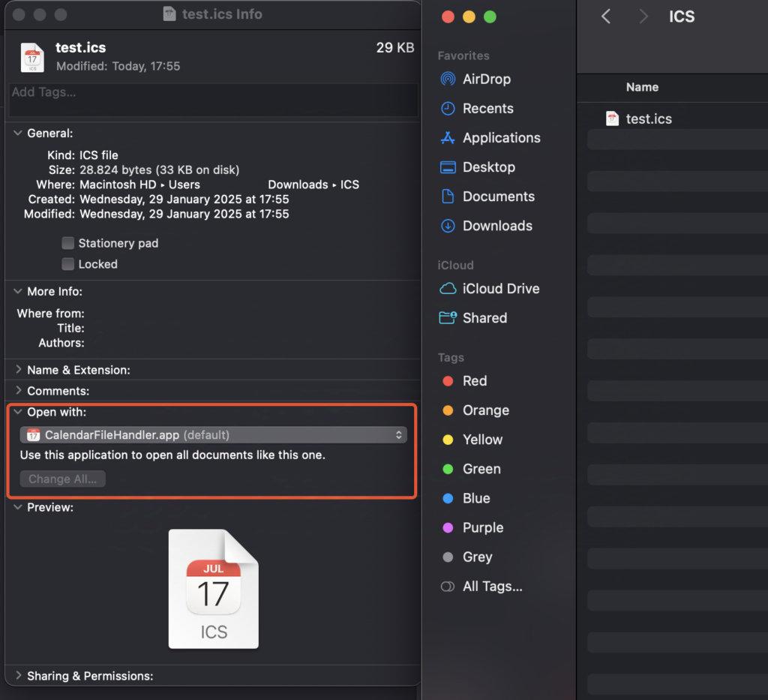
Task: Expand the Comments section
Action: (x=18, y=391)
